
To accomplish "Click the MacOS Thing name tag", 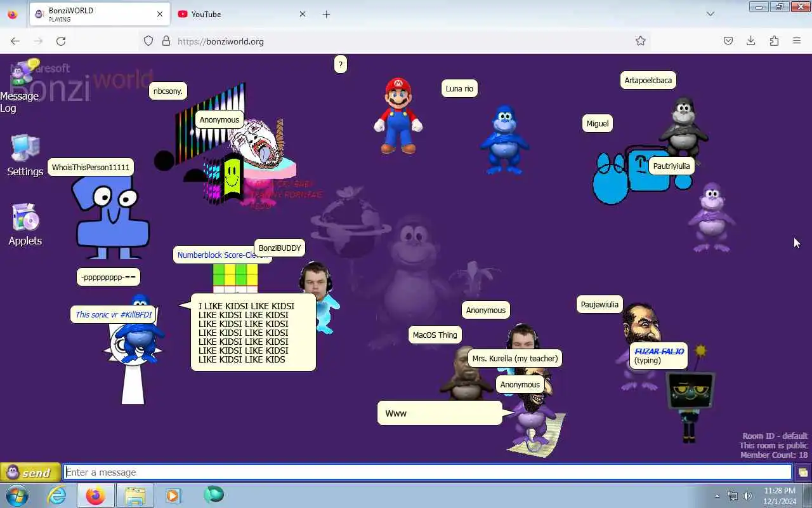I will click(x=435, y=335).
